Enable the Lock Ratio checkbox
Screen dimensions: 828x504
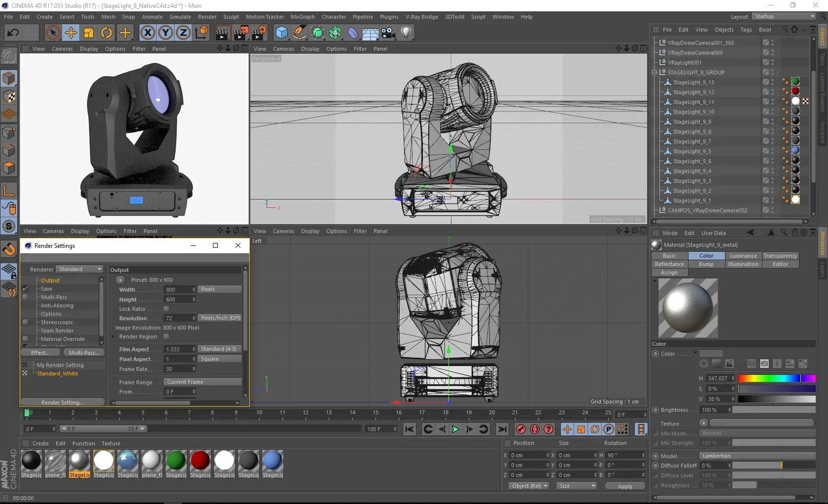[166, 309]
